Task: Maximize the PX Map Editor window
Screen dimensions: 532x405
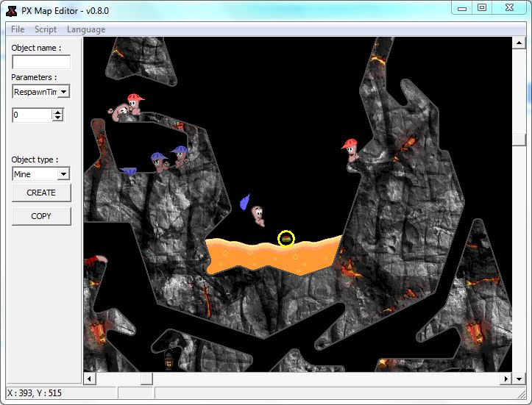Action: click(482, 8)
